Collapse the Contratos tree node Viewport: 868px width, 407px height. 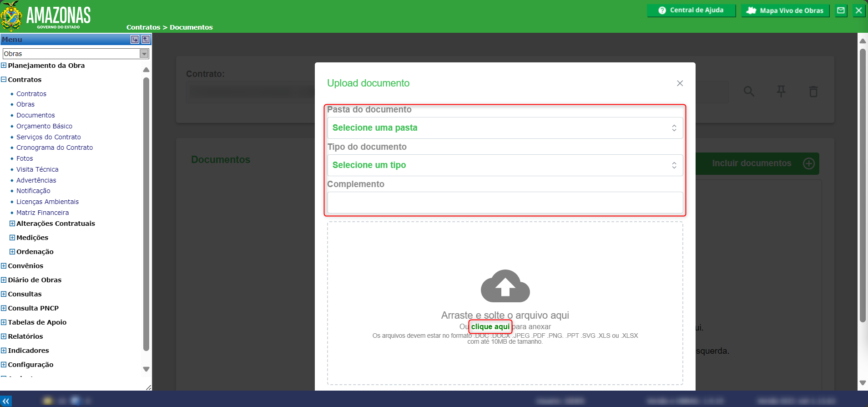click(4, 80)
